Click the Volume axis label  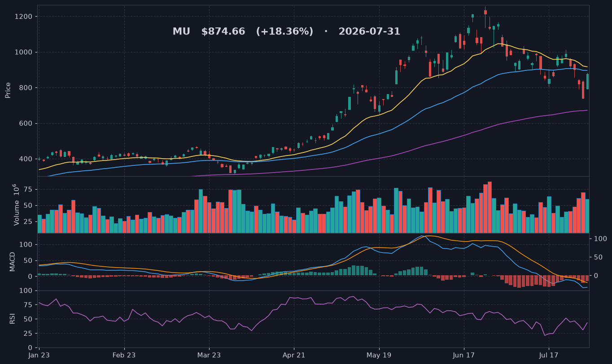[x=16, y=204]
